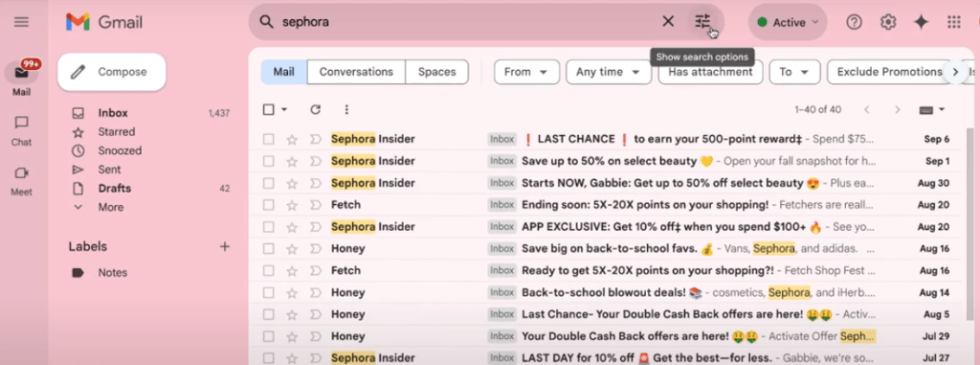Expand More in the sidebar
980x365 pixels.
(111, 207)
